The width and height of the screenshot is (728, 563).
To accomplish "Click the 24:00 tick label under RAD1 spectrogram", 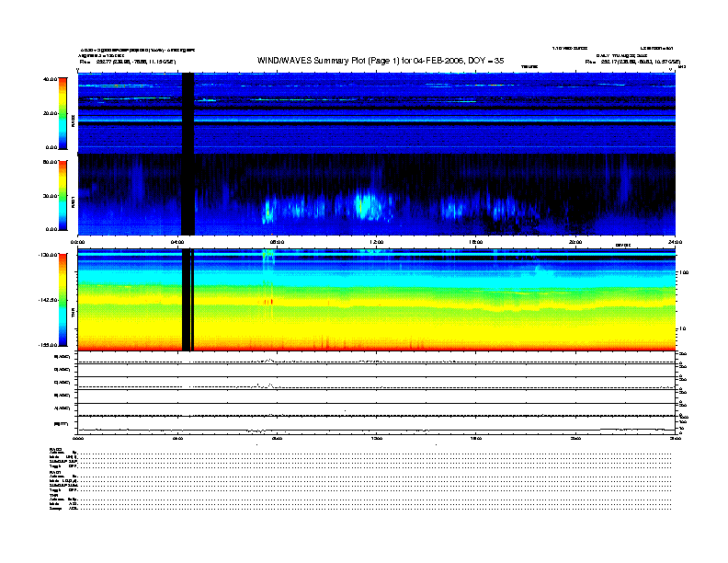I will tap(675, 242).
